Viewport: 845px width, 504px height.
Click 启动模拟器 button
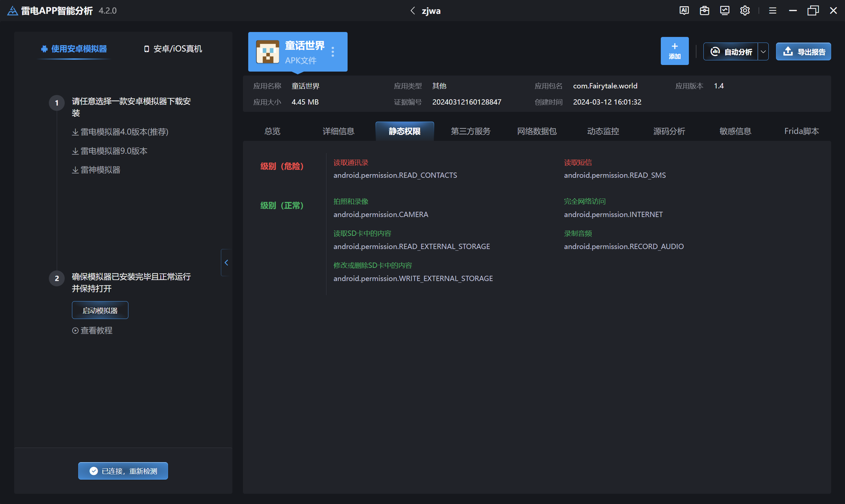(100, 310)
